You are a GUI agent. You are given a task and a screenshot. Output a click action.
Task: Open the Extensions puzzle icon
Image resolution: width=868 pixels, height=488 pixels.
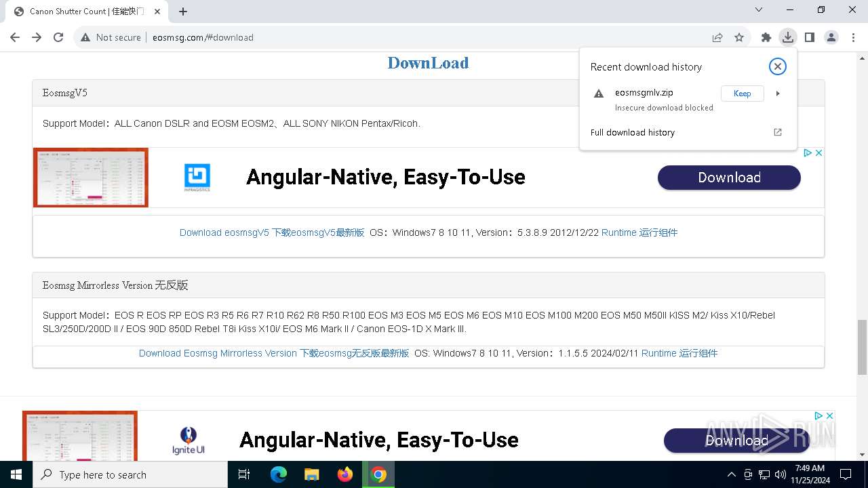click(766, 37)
